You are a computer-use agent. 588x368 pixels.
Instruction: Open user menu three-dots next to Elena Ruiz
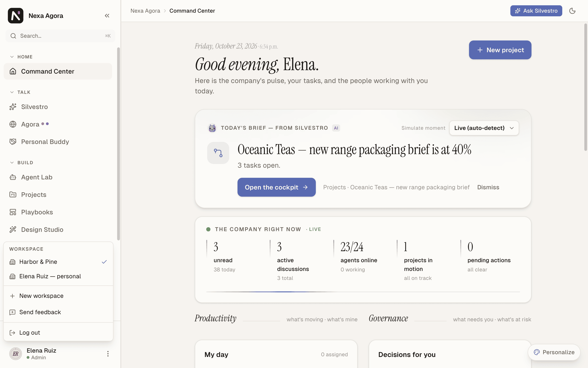(x=108, y=354)
